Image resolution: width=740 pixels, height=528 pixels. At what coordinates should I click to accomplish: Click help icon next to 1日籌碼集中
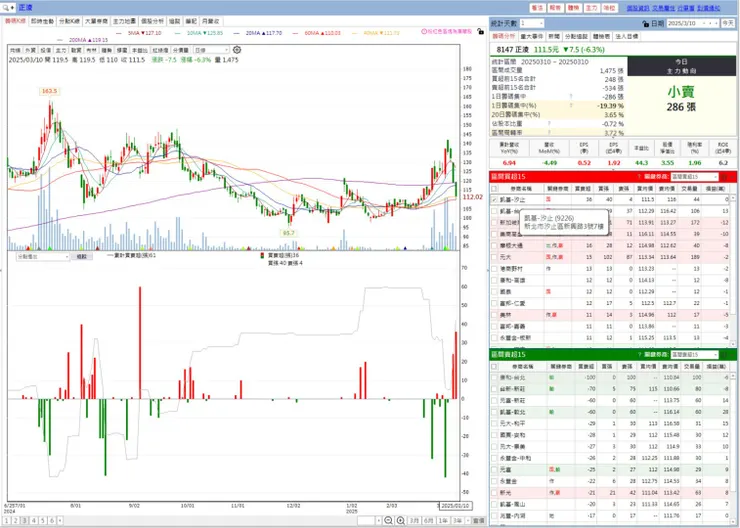[571, 97]
